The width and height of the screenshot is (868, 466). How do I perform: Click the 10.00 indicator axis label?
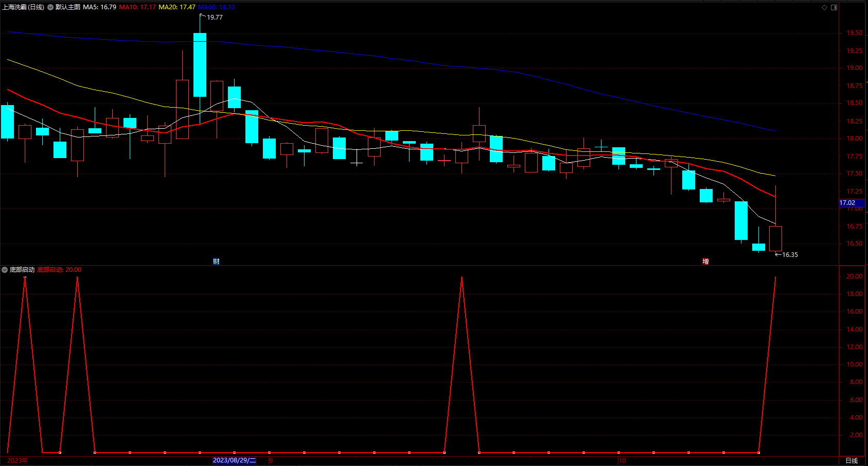855,365
